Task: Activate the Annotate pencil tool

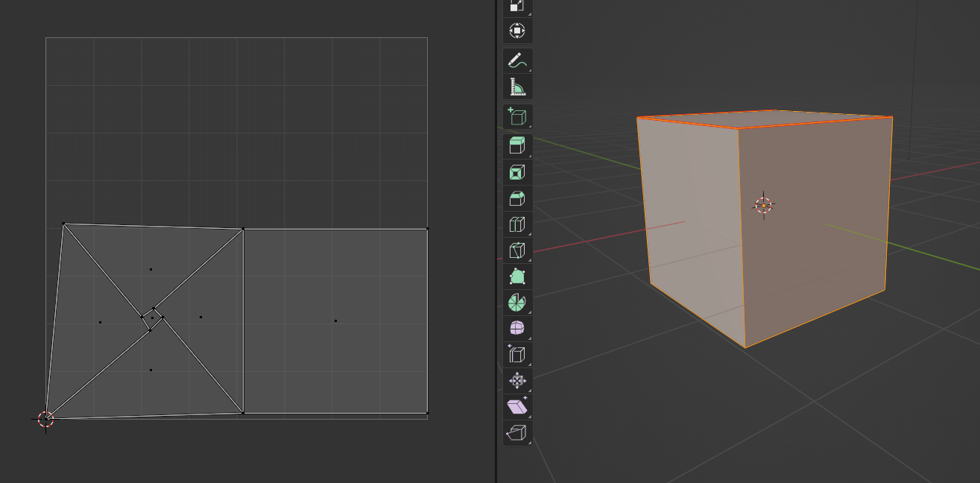Action: click(517, 61)
